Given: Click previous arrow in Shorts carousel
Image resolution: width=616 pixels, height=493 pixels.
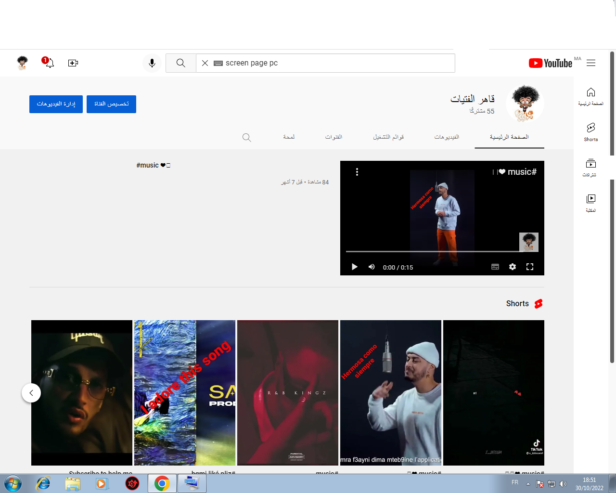Looking at the screenshot, I should point(31,393).
